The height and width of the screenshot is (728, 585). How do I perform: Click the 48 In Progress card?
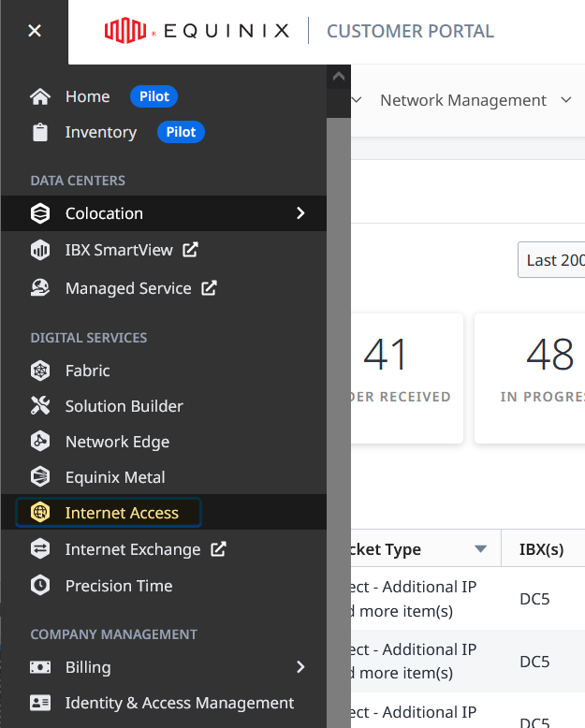click(x=530, y=378)
